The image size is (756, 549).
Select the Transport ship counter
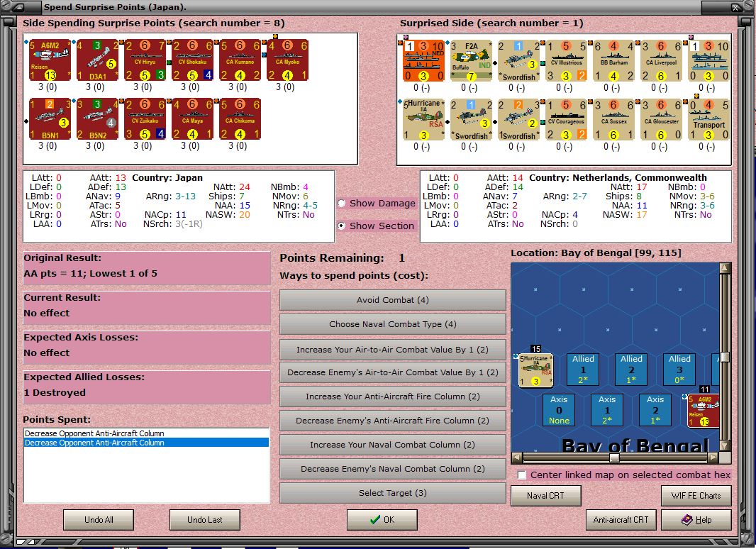click(708, 120)
